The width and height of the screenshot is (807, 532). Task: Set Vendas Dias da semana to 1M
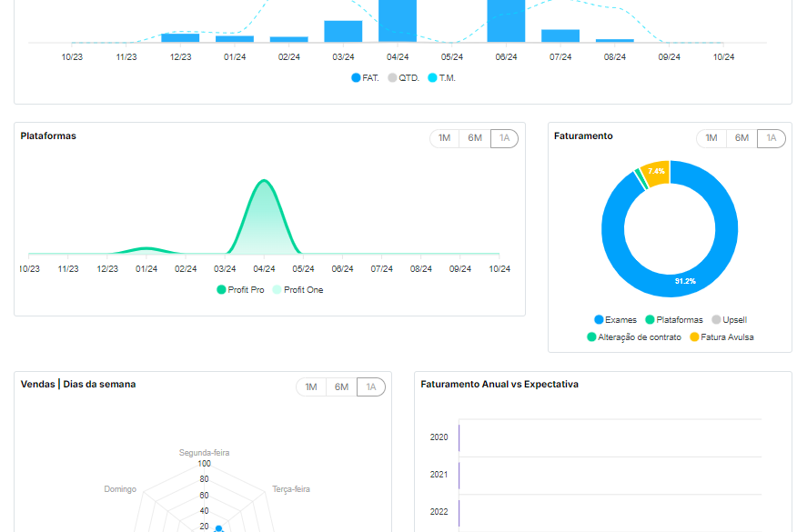tap(311, 387)
